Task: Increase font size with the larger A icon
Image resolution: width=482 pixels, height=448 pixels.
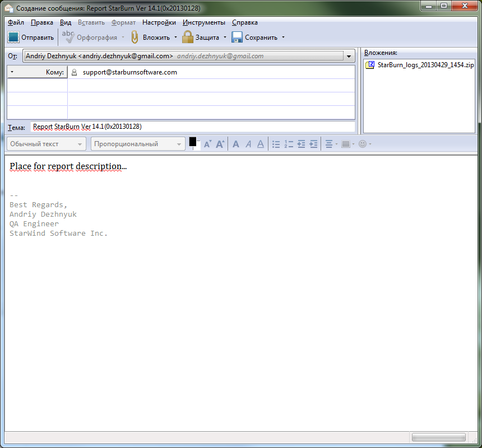Action: click(x=220, y=144)
